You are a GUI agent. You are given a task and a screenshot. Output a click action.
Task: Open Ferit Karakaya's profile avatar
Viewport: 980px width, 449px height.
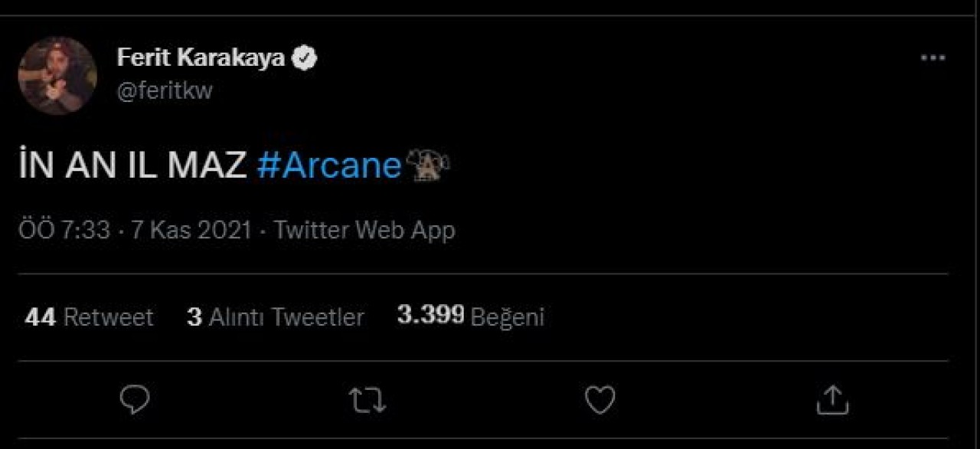pos(57,75)
